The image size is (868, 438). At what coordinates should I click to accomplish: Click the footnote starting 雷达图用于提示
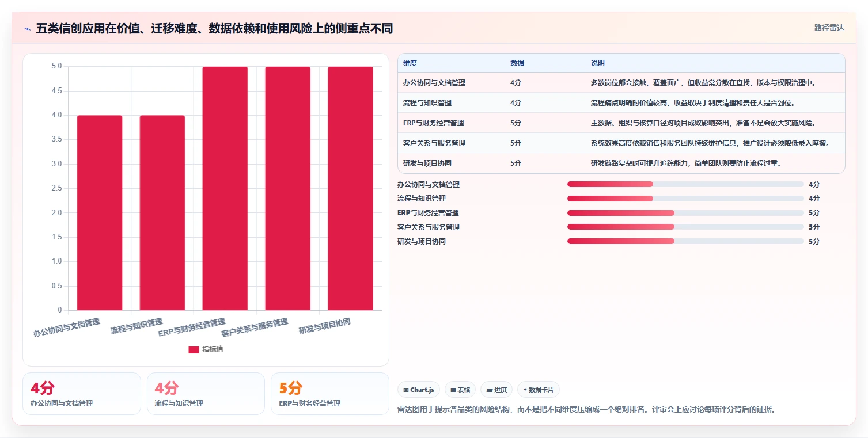587,410
